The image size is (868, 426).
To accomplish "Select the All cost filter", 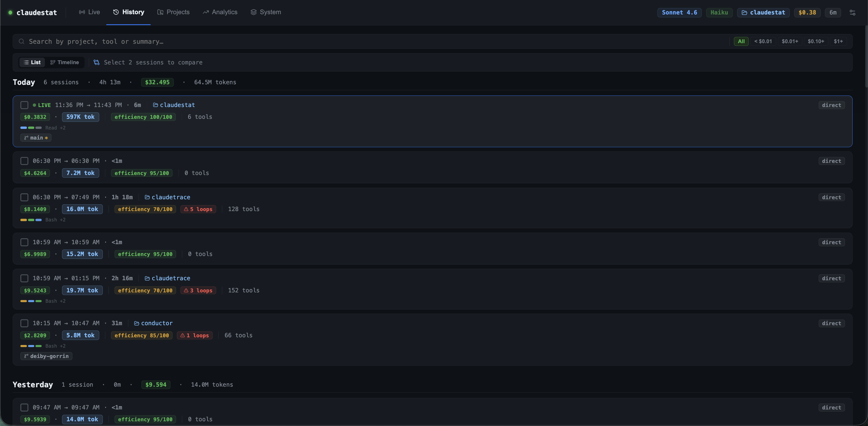I will pos(741,41).
